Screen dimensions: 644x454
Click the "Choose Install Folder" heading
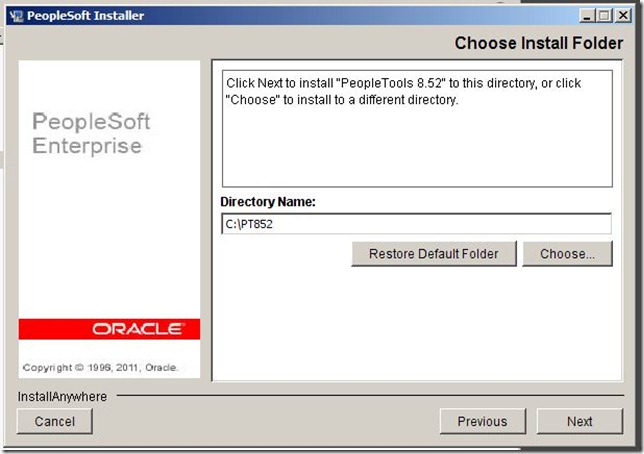539,43
